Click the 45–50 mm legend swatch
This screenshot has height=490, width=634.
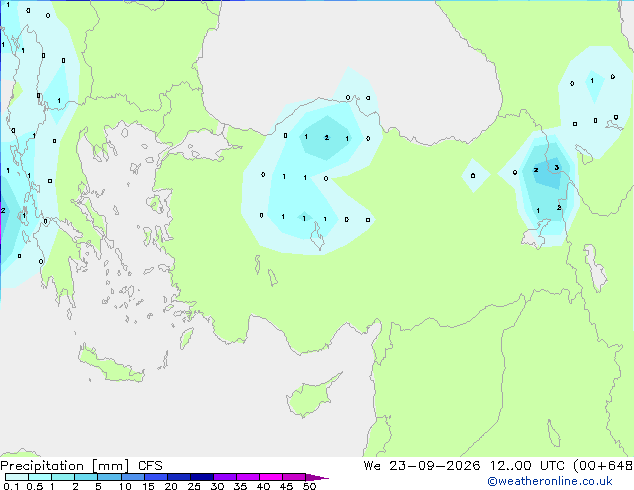click(x=294, y=477)
